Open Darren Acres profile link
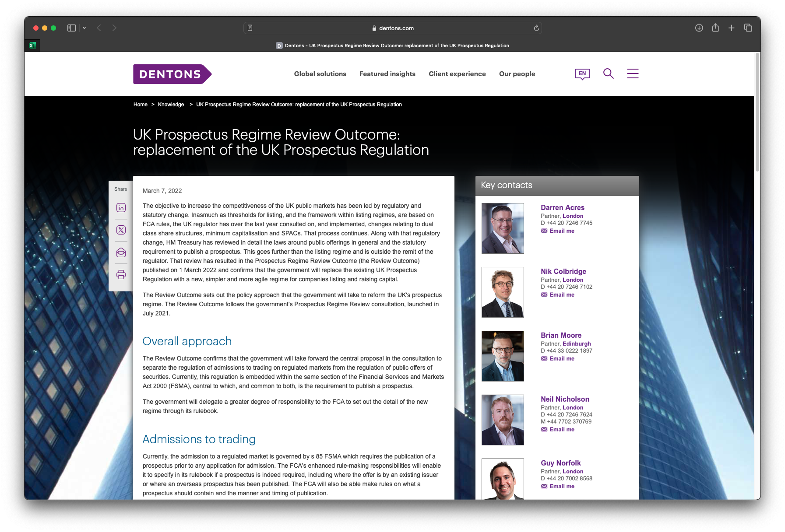The width and height of the screenshot is (785, 532). tap(562, 207)
